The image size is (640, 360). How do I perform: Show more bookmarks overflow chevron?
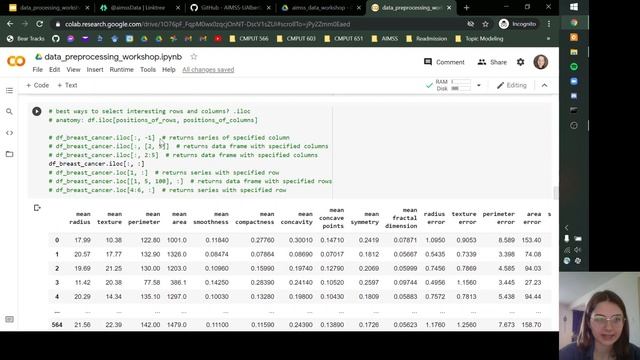point(548,39)
